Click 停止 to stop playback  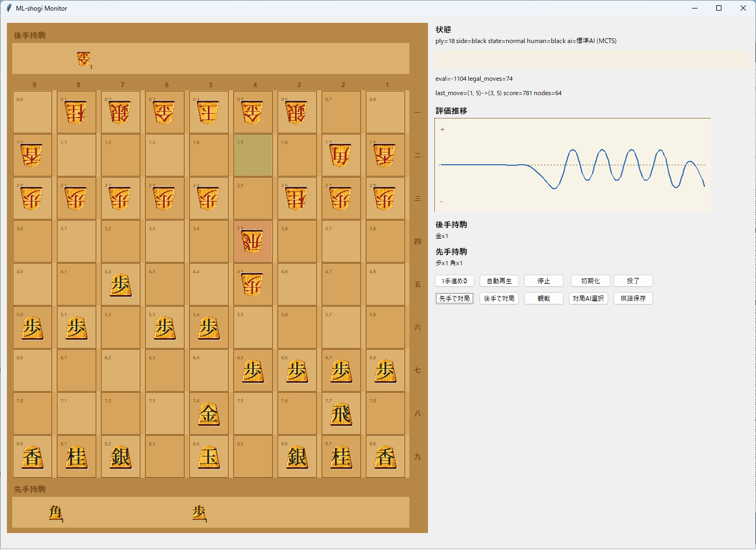(x=543, y=281)
